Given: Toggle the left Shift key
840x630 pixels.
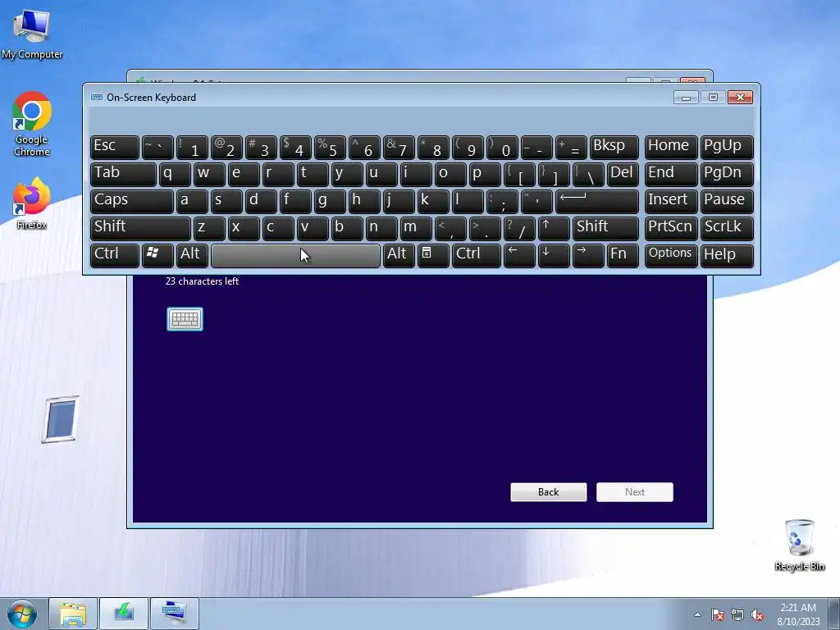Looking at the screenshot, I should [140, 228].
